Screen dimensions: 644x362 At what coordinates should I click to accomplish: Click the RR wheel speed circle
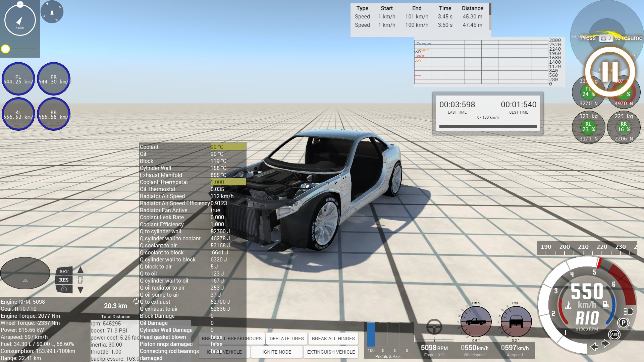pos(54,114)
